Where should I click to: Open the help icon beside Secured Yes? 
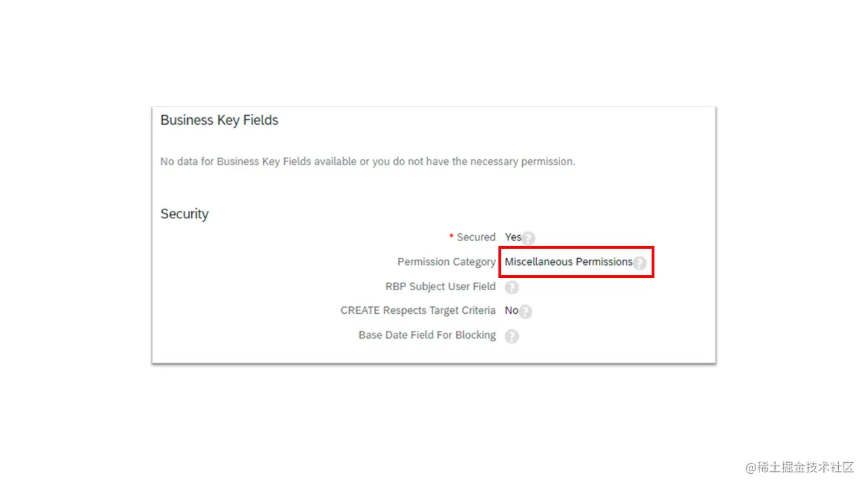(528, 239)
